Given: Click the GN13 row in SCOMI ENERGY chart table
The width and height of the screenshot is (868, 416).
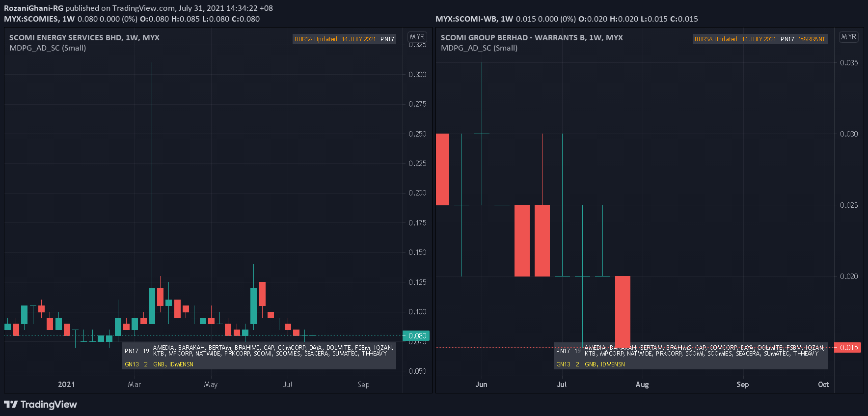Looking at the screenshot, I should coord(259,364).
